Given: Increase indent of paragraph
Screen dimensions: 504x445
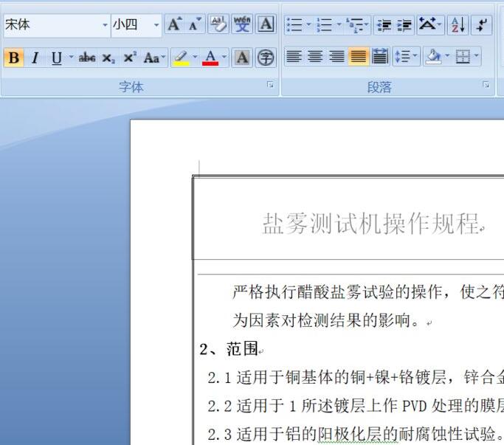Looking at the screenshot, I should (x=404, y=25).
